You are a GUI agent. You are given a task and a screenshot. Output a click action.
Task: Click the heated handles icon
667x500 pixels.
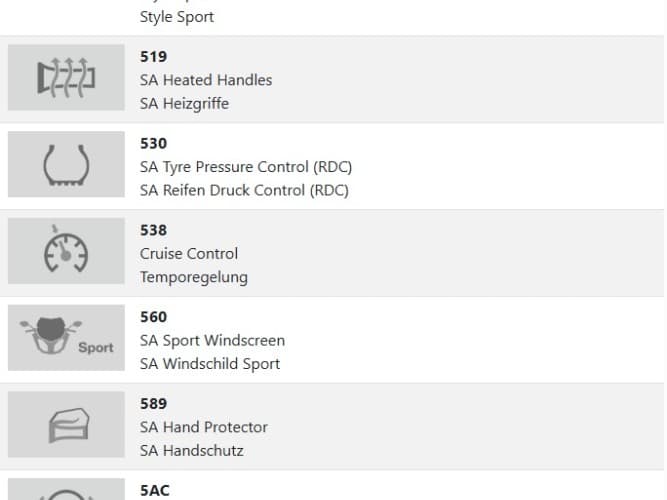(x=66, y=78)
